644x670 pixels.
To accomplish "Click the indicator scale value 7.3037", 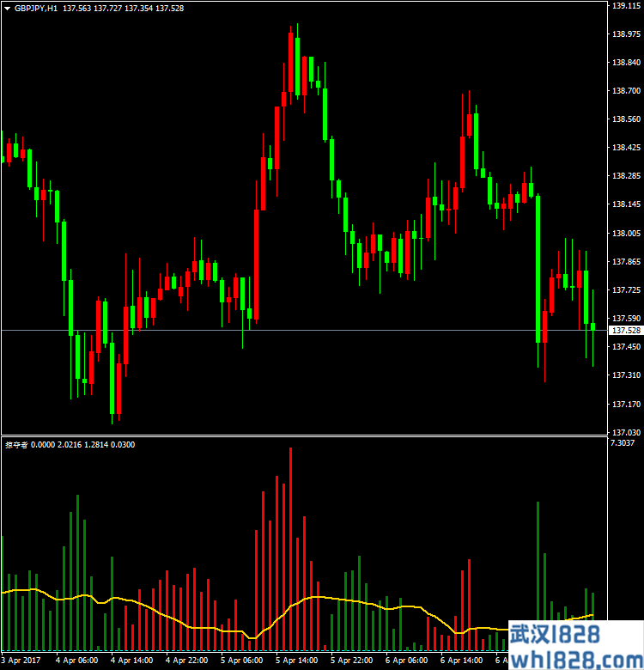I will coord(623,442).
